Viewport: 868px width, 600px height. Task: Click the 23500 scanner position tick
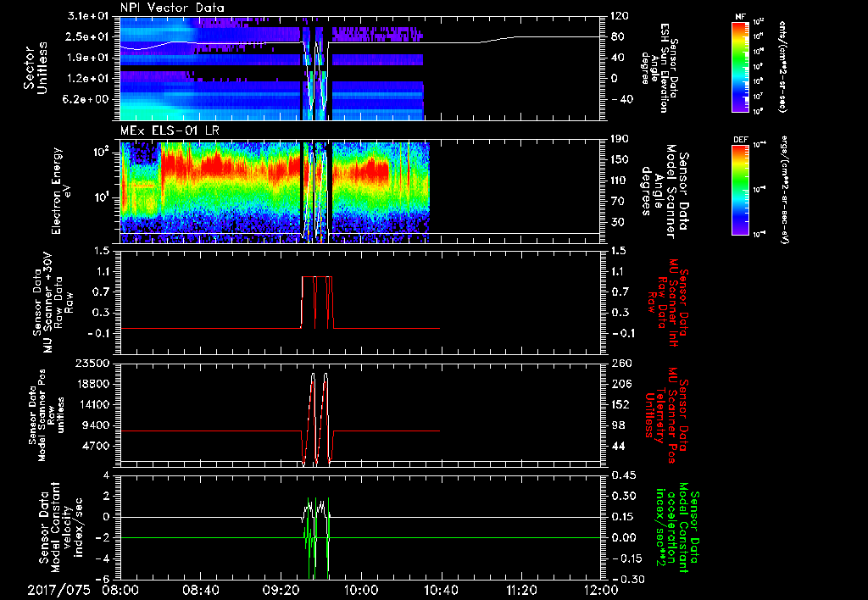(x=92, y=363)
